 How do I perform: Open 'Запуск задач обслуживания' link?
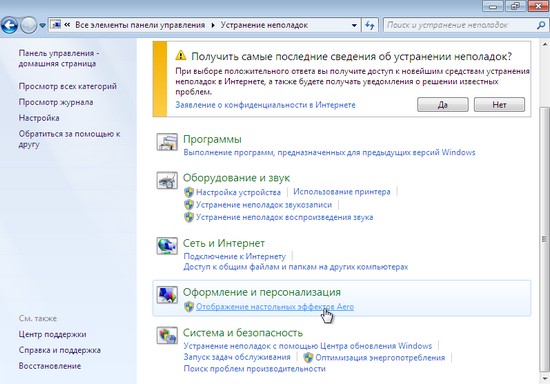pos(237,357)
